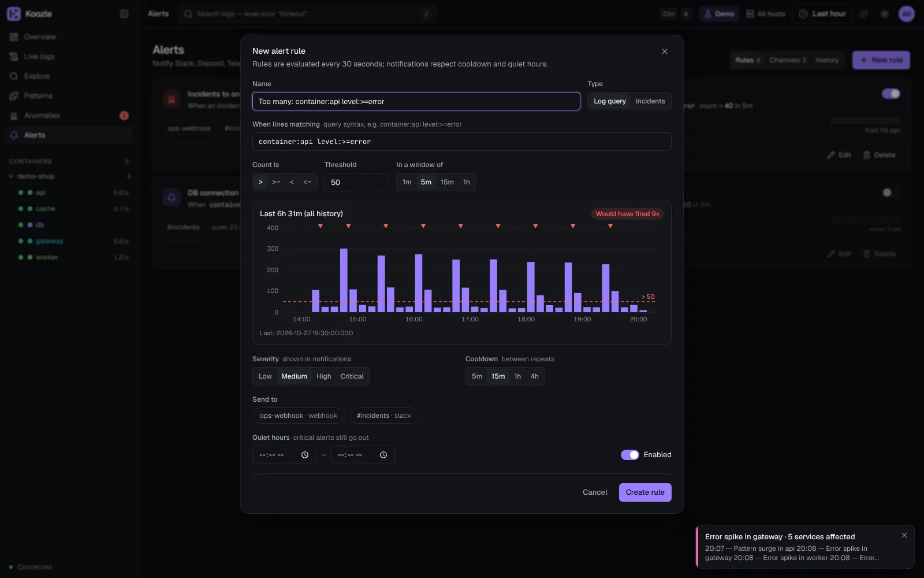Open the All hosts selector
Image resolution: width=924 pixels, height=578 pixels.
(x=766, y=14)
